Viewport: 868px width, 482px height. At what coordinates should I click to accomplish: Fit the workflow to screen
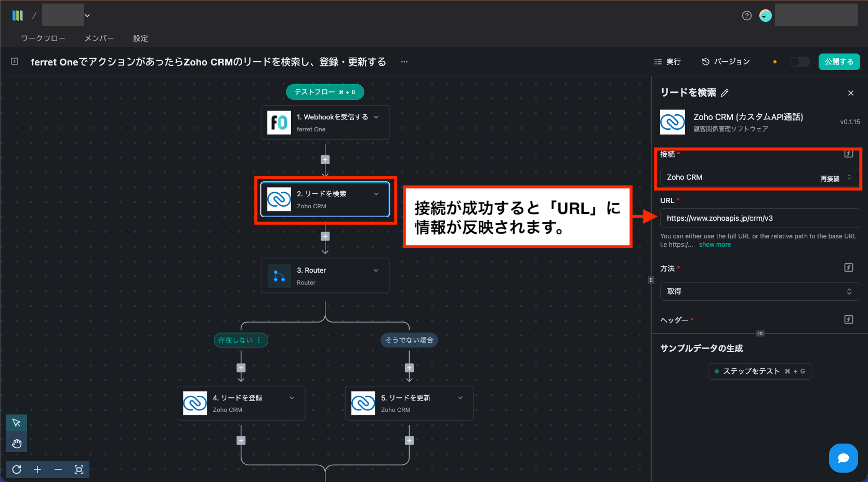79,470
